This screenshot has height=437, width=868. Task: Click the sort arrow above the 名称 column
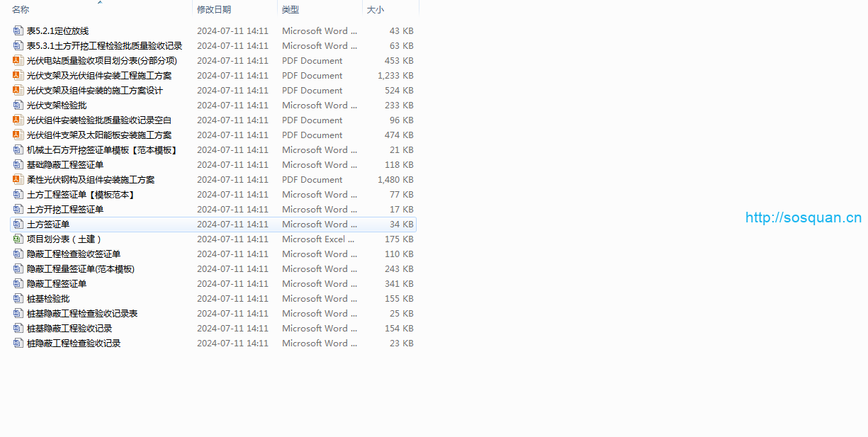point(100,3)
